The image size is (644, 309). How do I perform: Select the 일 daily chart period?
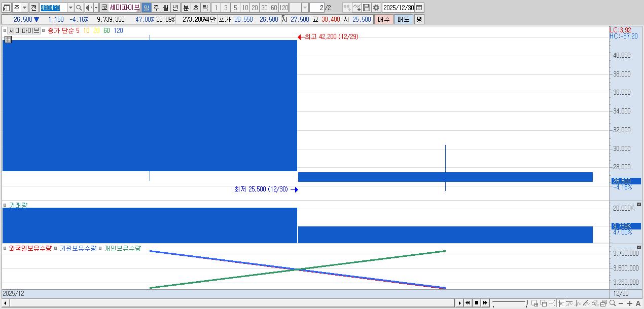pos(146,8)
